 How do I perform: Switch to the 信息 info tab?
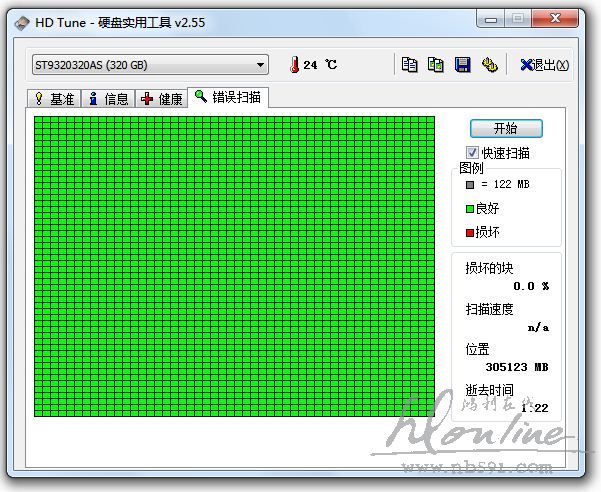[x=108, y=99]
